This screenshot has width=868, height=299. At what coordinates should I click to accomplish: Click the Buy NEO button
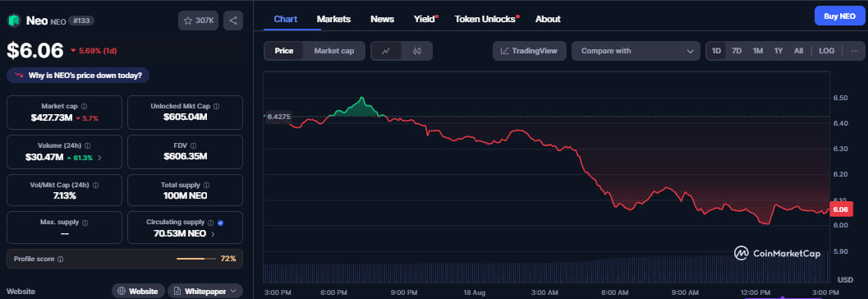click(x=839, y=16)
